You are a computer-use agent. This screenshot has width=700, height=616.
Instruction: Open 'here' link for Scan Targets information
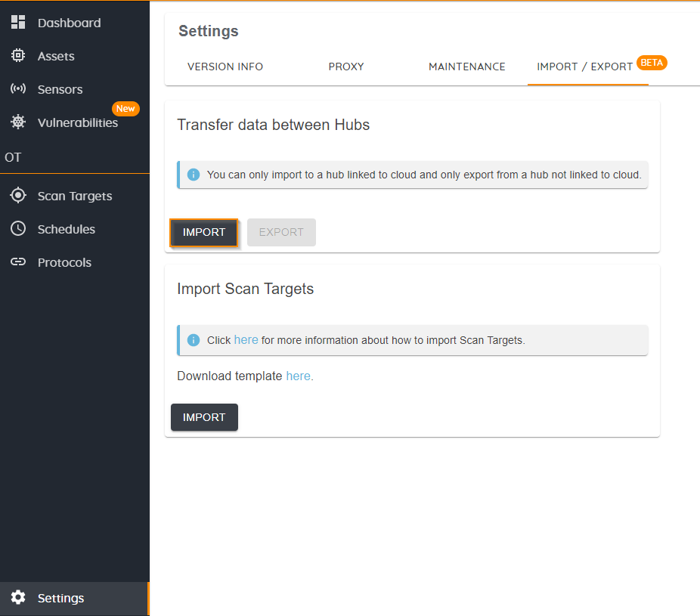(246, 340)
